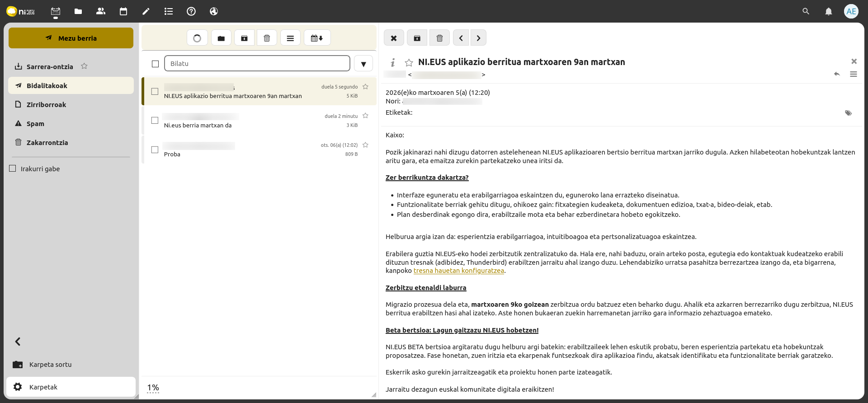Toggle the Irakurri gabe unread filter checkbox
This screenshot has width=868, height=403.
point(13,169)
